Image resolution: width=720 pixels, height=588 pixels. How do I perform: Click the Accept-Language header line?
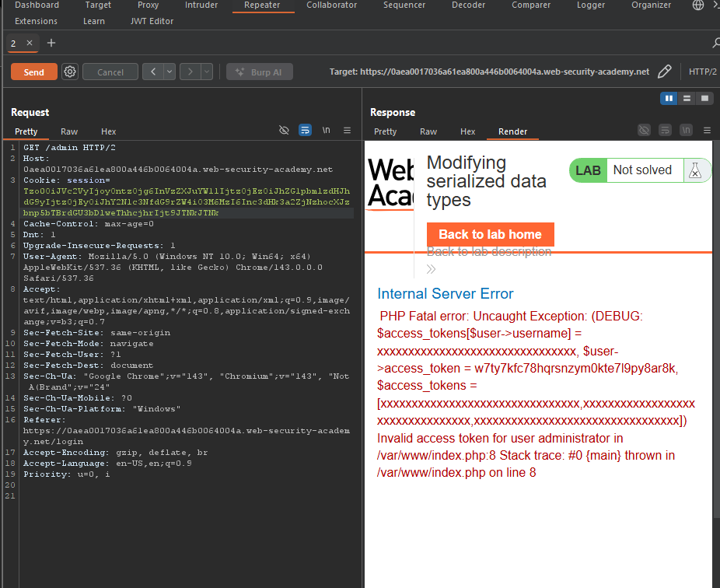click(x=107, y=463)
